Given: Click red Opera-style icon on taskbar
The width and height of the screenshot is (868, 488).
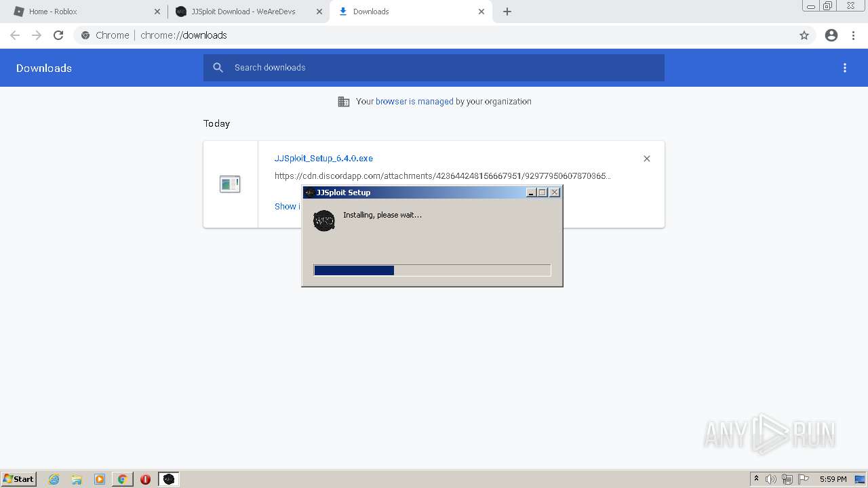Looking at the screenshot, I should pos(145,479).
